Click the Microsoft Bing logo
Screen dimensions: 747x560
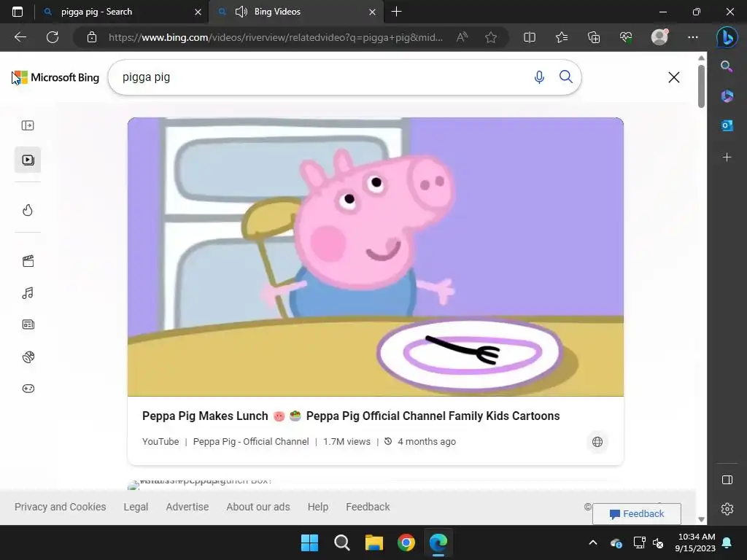pos(55,77)
